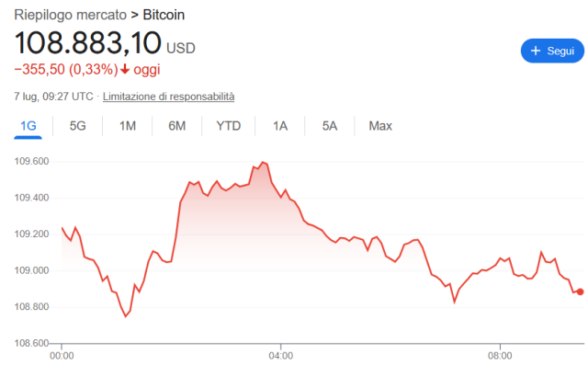Switch to the 5G time range
The height and width of the screenshot is (366, 588).
(77, 126)
